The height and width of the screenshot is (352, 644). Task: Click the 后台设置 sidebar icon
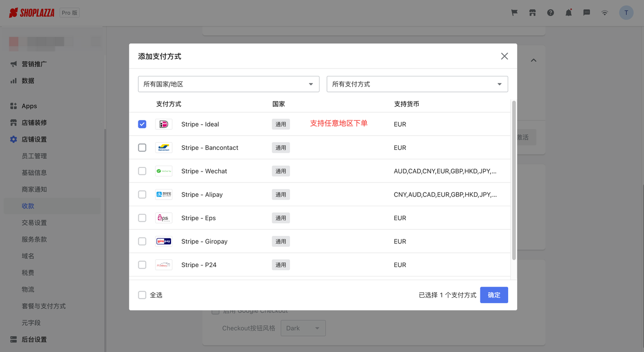[x=14, y=339]
